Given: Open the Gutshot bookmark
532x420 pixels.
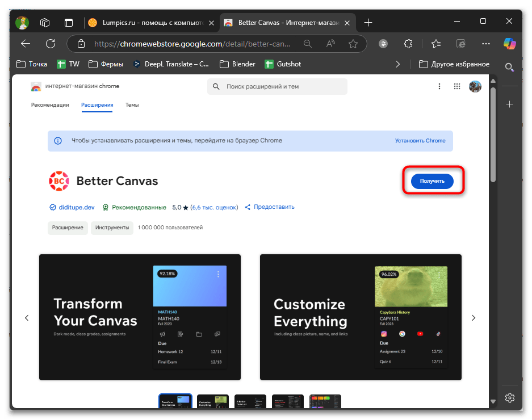Looking at the screenshot, I should pos(283,64).
